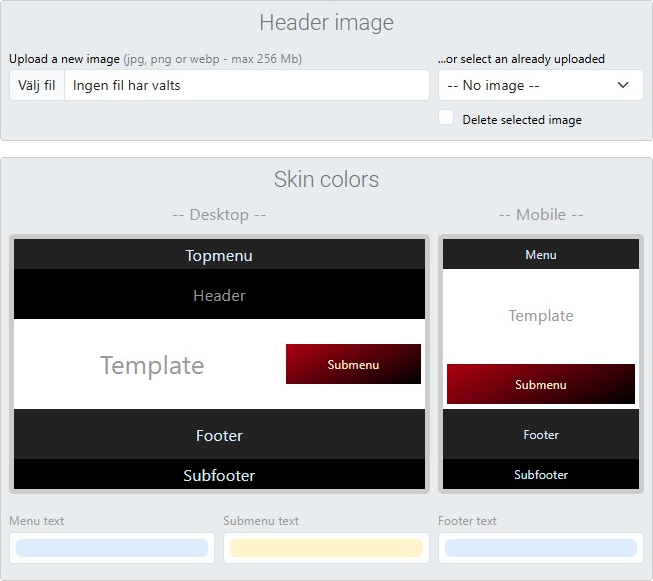Viewport: 653px width, 581px height.
Task: Click the desktop Template area
Action: [151, 365]
